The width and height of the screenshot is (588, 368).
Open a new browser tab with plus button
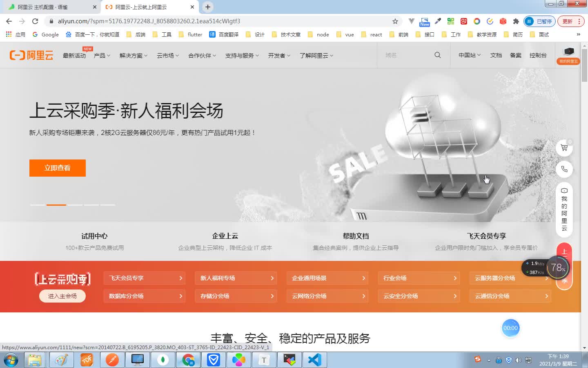pyautogui.click(x=208, y=7)
